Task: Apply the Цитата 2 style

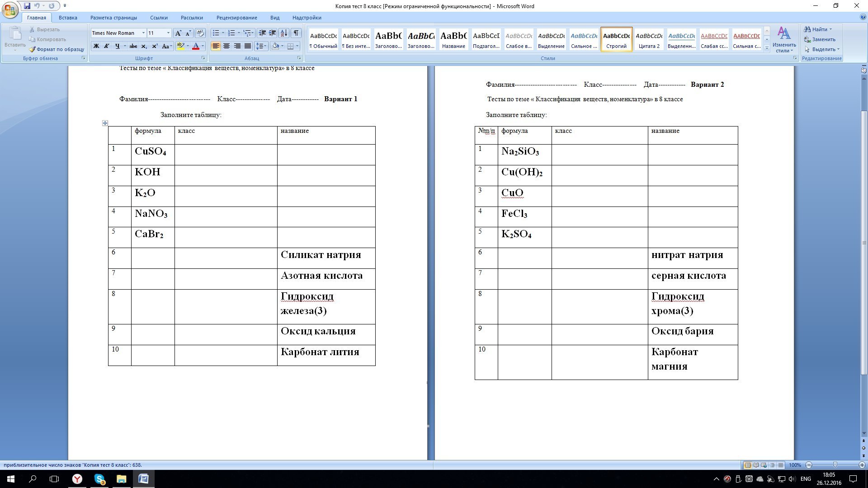Action: point(649,39)
